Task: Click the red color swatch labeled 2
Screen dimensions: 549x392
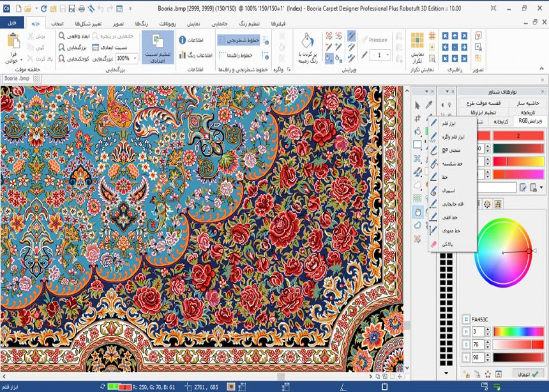Action: click(518, 136)
